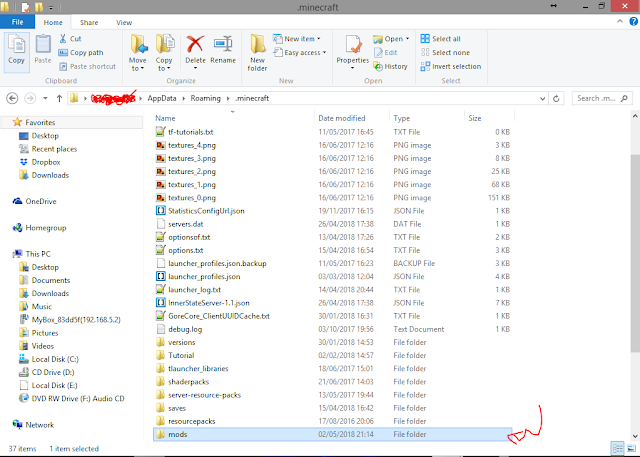Select the resourcepacks folder
Image resolution: width=640 pixels, height=457 pixels.
coord(333,421)
